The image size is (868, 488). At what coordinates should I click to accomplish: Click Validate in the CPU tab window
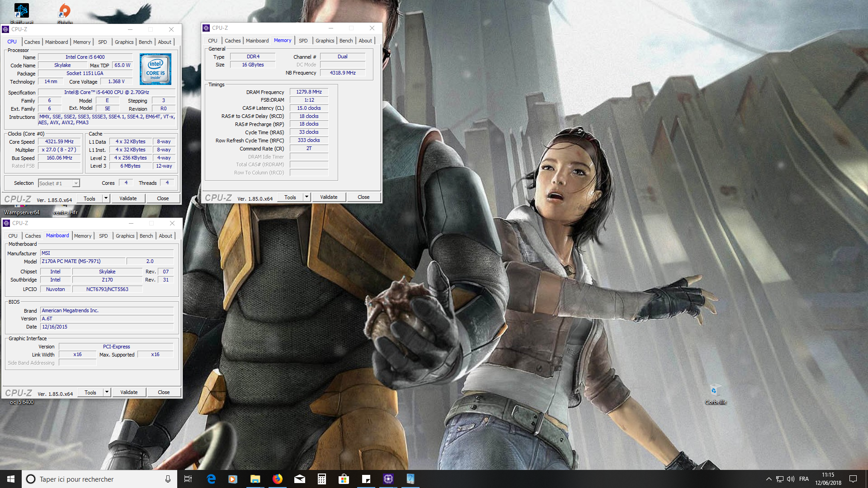(x=128, y=198)
